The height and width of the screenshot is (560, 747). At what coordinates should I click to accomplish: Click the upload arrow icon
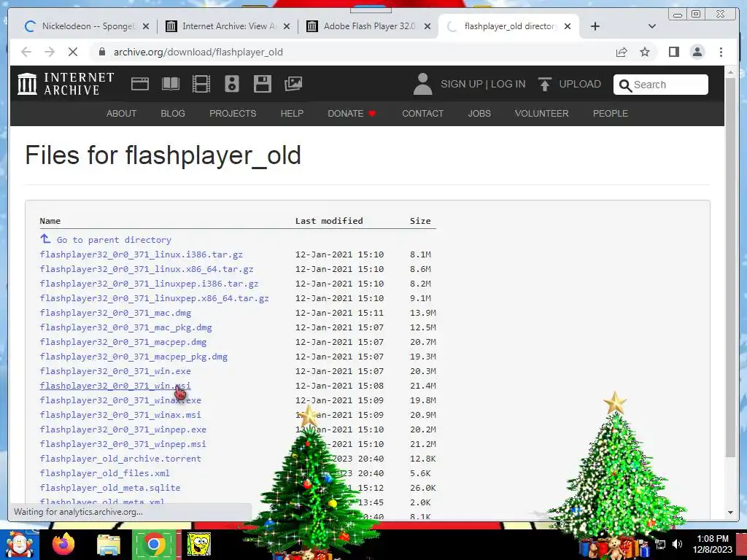click(544, 84)
